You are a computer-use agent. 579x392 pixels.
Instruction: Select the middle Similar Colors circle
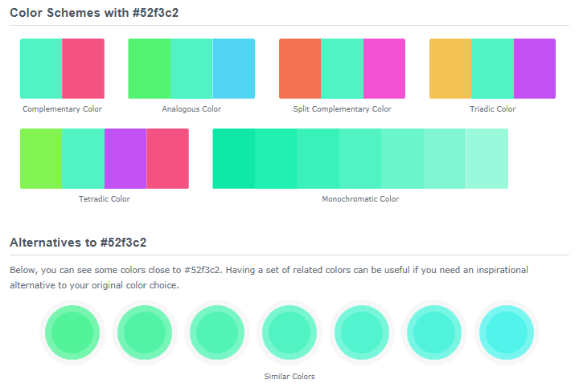[x=289, y=330]
